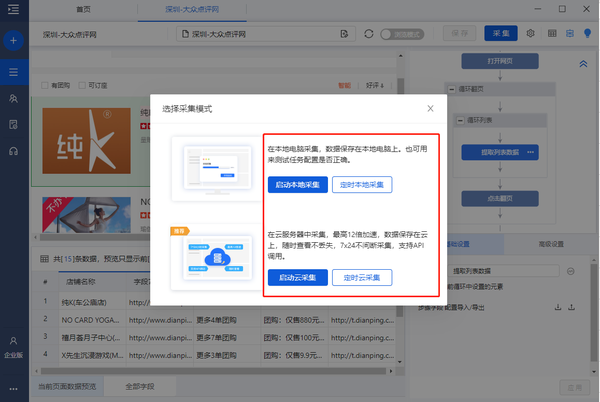This screenshot has width=600, height=402.
Task: Open the more options ellipsis in sidebar
Action: click(13, 389)
